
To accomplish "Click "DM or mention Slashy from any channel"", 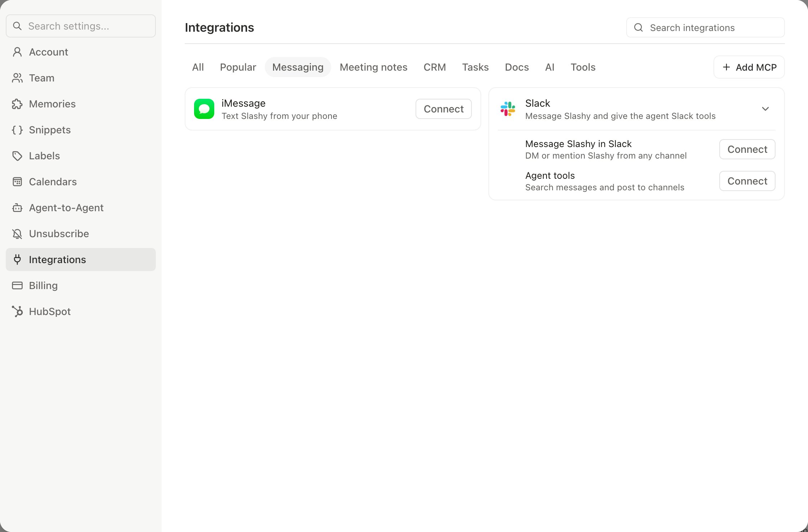I will 606,156.
